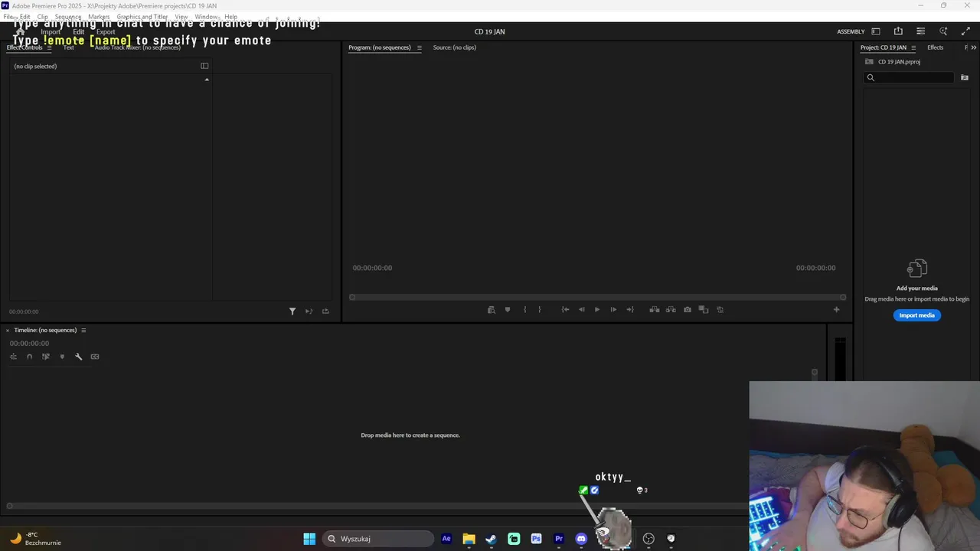Viewport: 980px width, 551px height.
Task: Open the Graphics and Titles menu
Action: pos(142,17)
